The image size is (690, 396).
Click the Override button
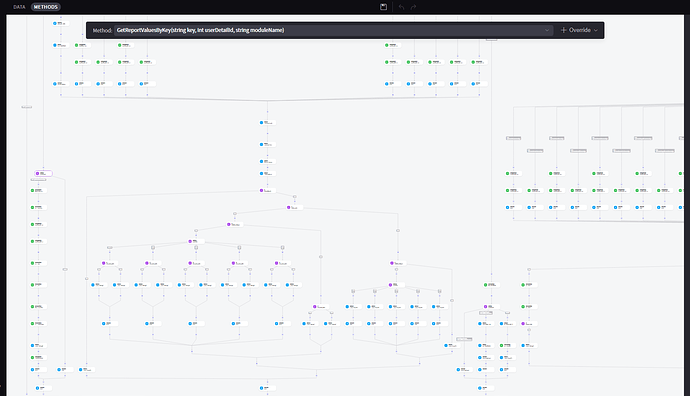tap(579, 30)
